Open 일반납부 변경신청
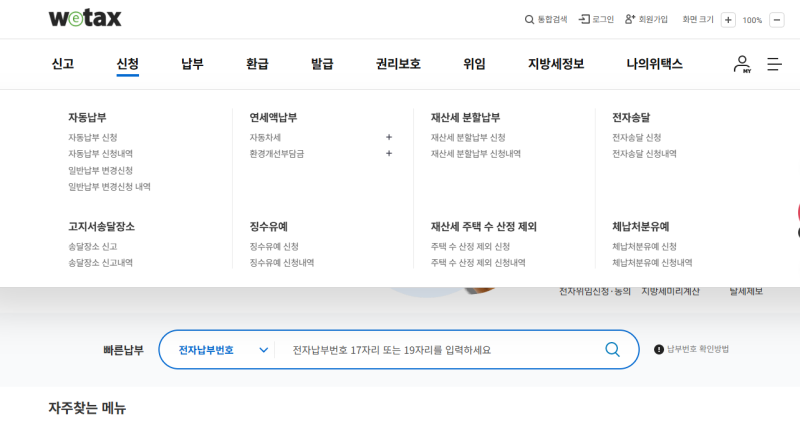Viewport: 800px width, 423px height. point(101,170)
